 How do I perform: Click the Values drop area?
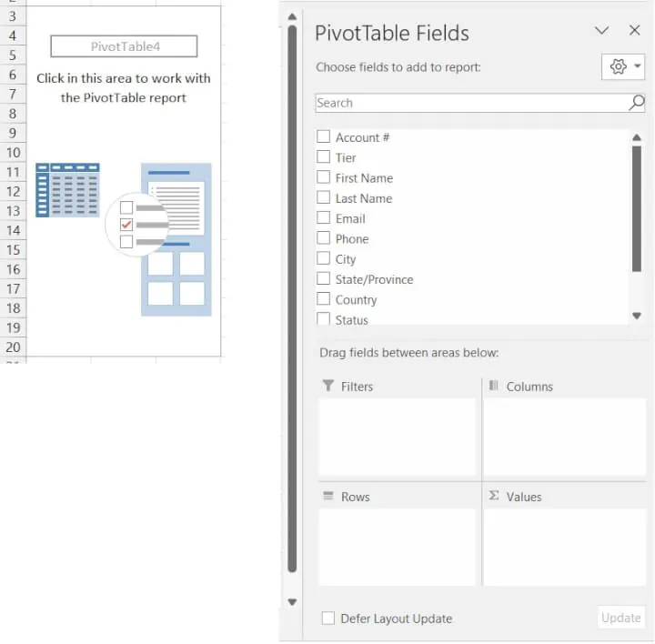[x=564, y=547]
